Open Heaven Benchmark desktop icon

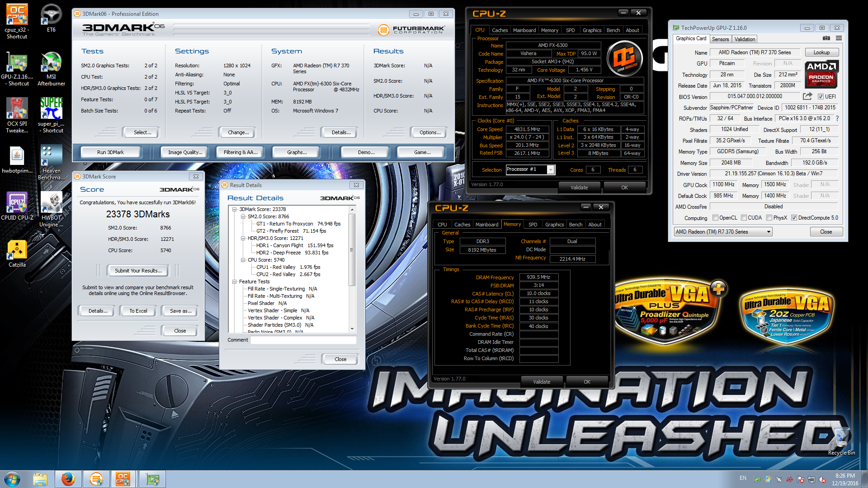tap(51, 162)
